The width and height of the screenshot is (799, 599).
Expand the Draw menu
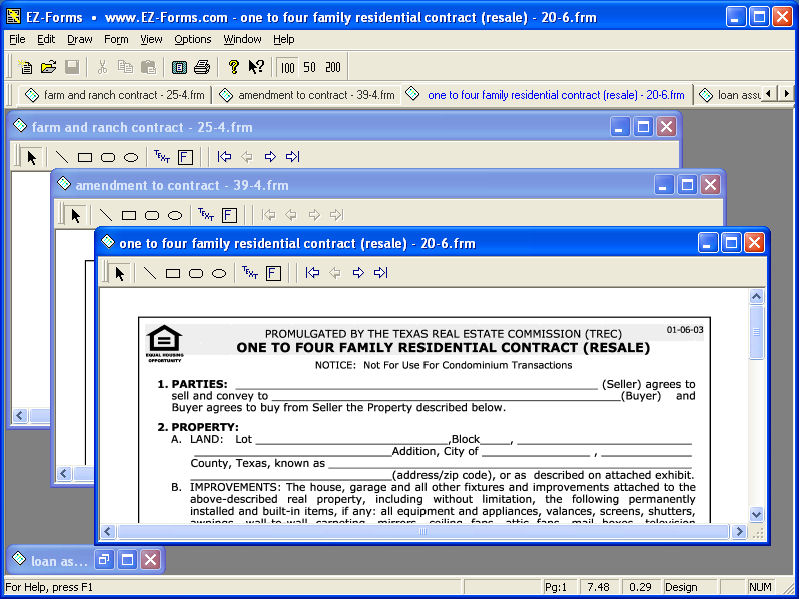pyautogui.click(x=80, y=39)
